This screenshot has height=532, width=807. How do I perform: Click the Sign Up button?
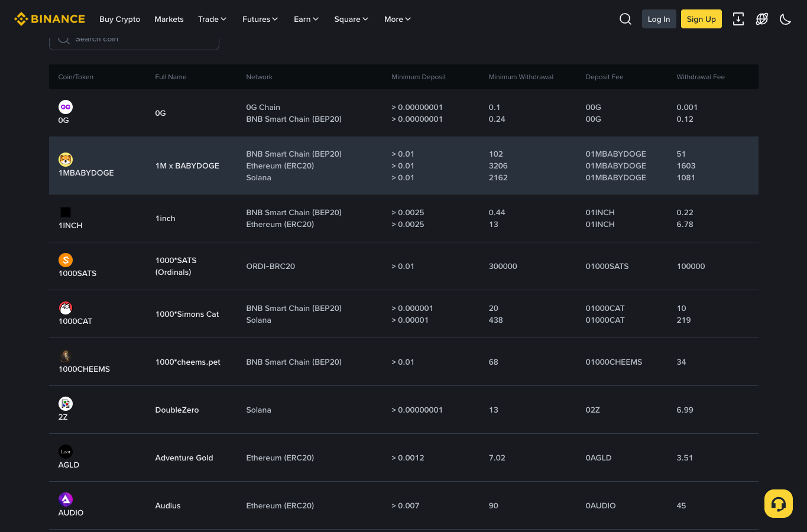pos(701,19)
